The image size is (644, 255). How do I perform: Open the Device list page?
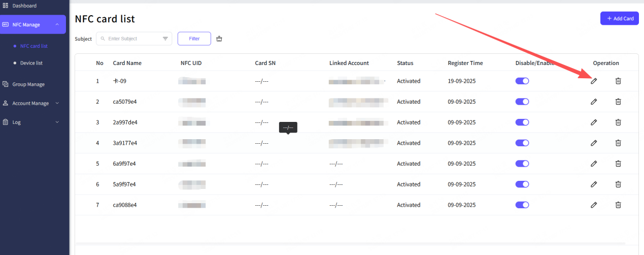tap(31, 63)
